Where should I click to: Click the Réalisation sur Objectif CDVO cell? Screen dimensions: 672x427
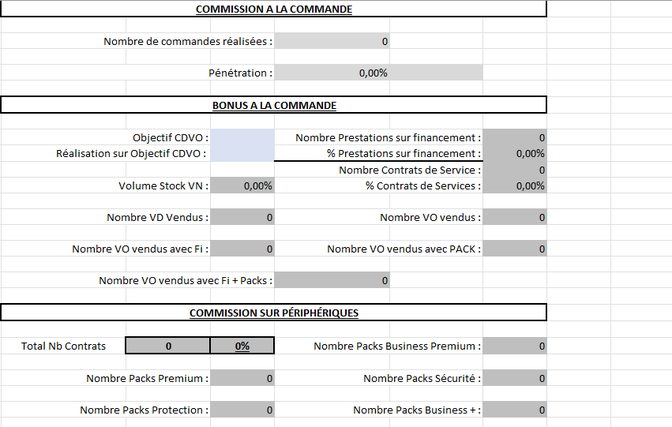(242, 153)
